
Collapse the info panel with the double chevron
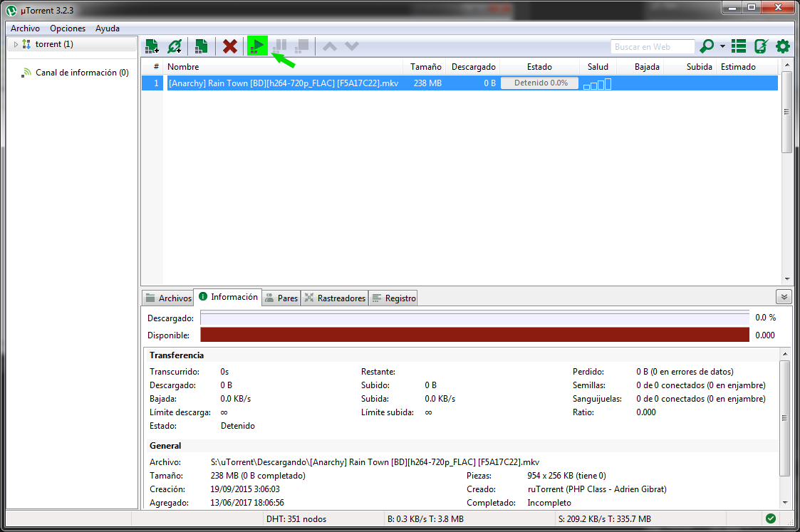[x=784, y=297]
